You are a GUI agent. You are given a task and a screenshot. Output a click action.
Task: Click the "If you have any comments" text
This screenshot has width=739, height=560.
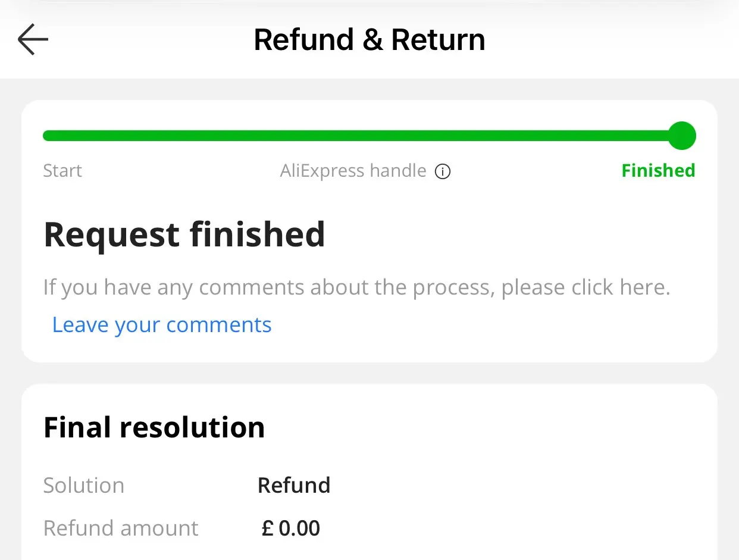(179, 288)
